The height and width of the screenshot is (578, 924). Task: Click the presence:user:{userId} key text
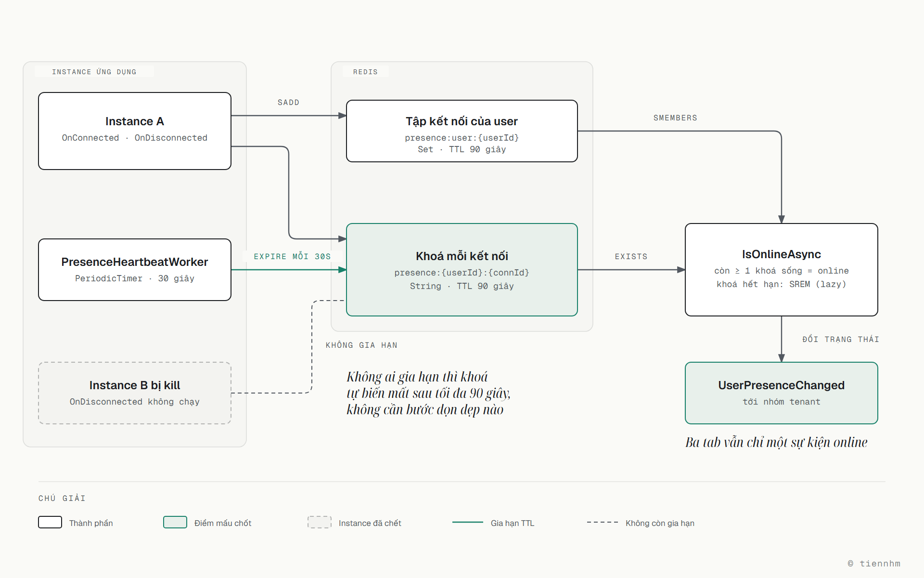coord(462,138)
